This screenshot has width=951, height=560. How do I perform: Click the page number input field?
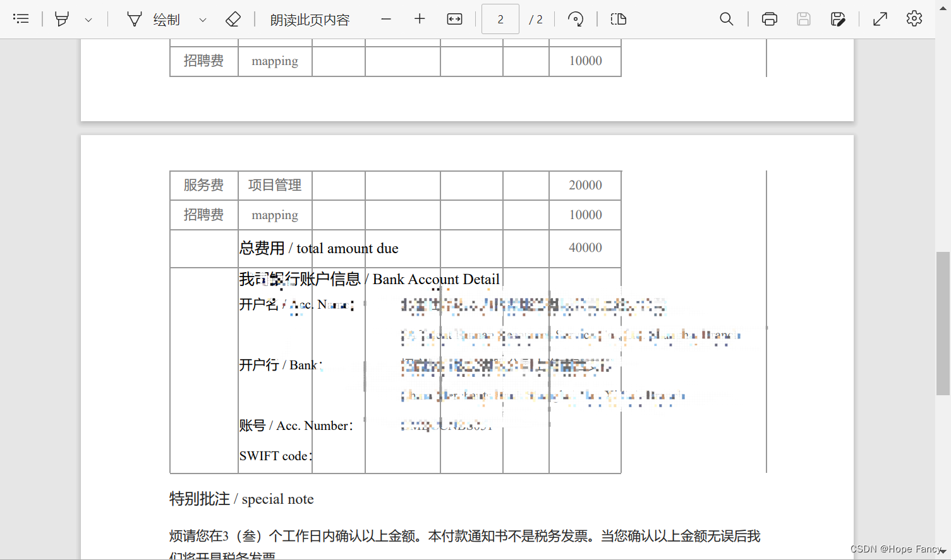click(500, 19)
